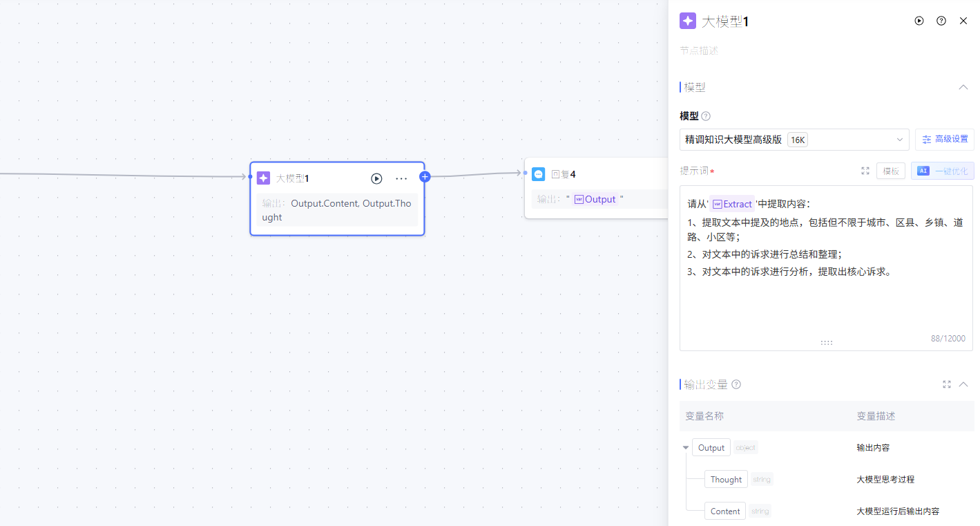This screenshot has height=526, width=980.
Task: Click the AI 一键优化 button
Action: [x=942, y=171]
